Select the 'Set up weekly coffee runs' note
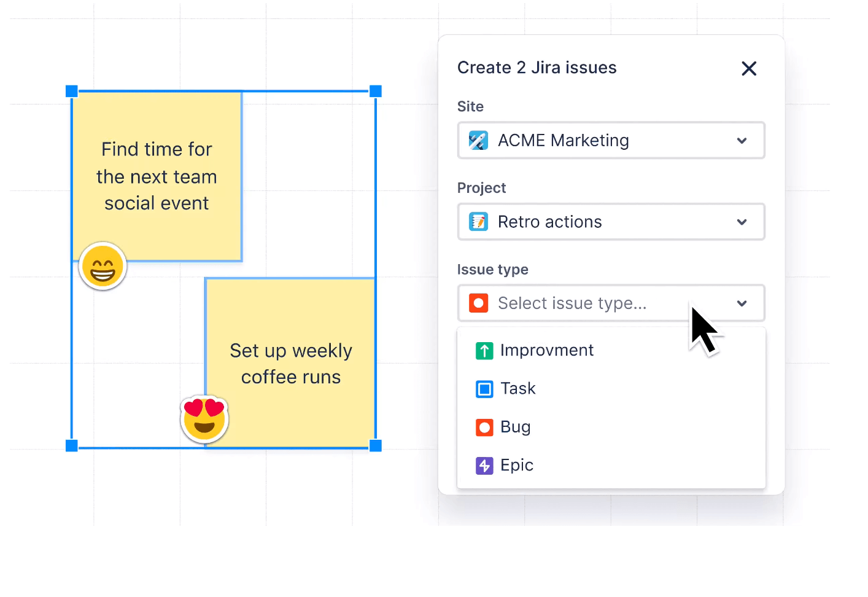868x597 pixels. tap(290, 364)
